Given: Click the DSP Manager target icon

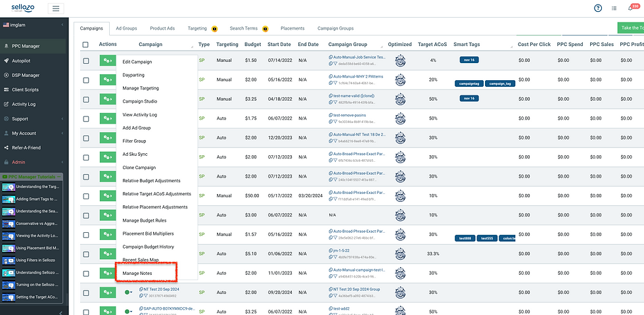Looking at the screenshot, I should point(6,75).
